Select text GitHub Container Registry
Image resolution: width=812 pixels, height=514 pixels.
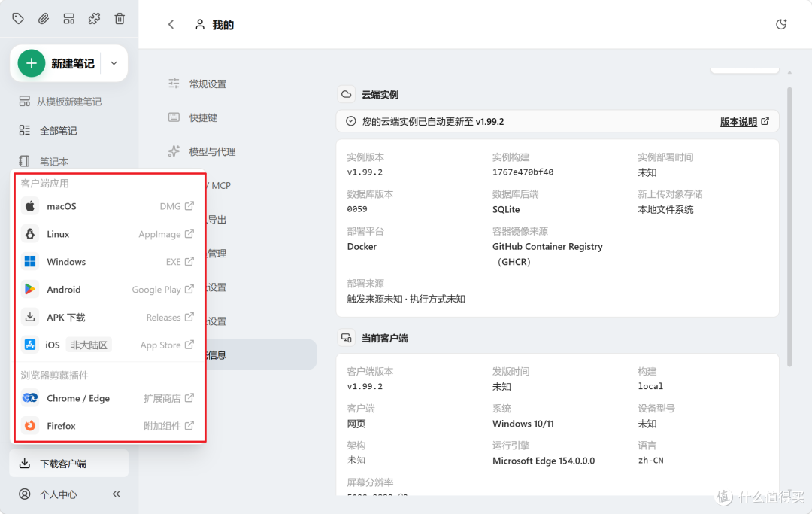(x=547, y=247)
